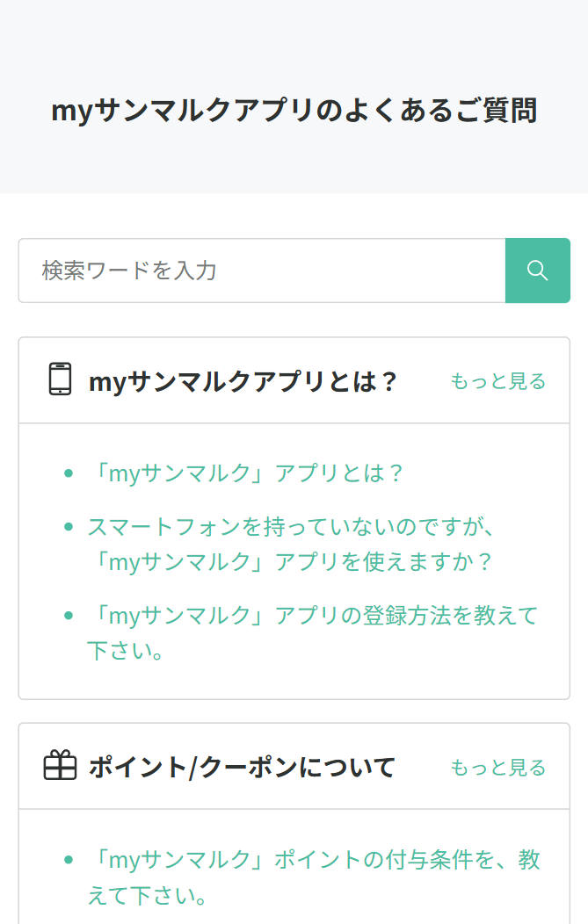The width and height of the screenshot is (588, 924).
Task: Click the smartphone icon beside myサンマルクアプリとは？
Action: (60, 379)
